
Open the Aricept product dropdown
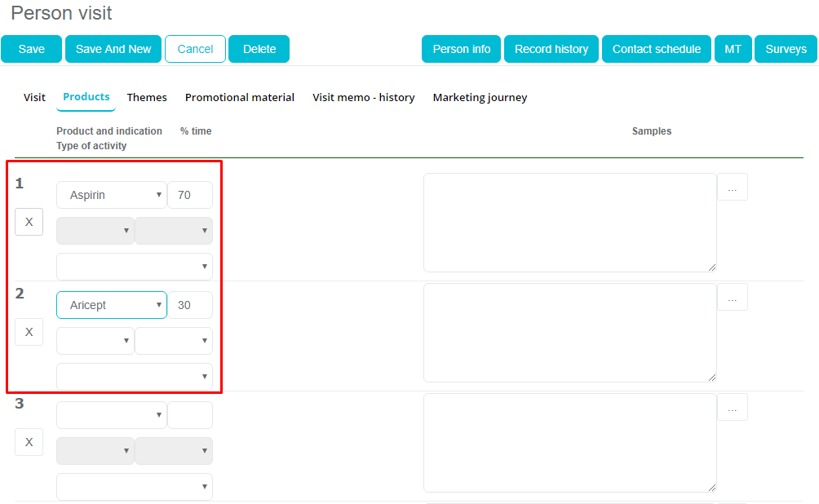coord(111,305)
